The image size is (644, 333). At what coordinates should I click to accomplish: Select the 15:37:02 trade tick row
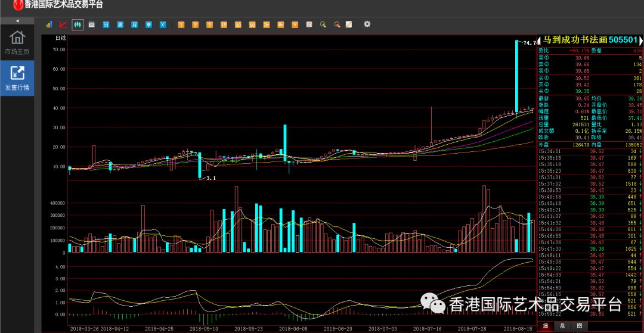pos(590,183)
